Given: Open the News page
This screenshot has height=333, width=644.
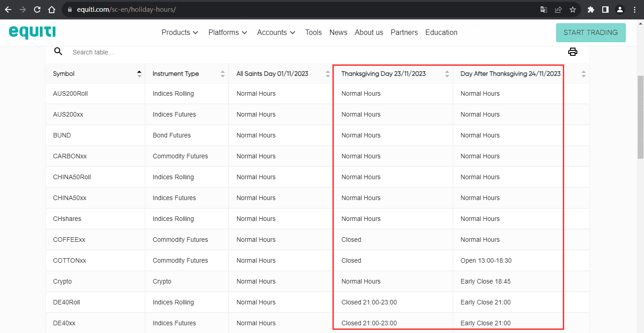Looking at the screenshot, I should tap(338, 32).
